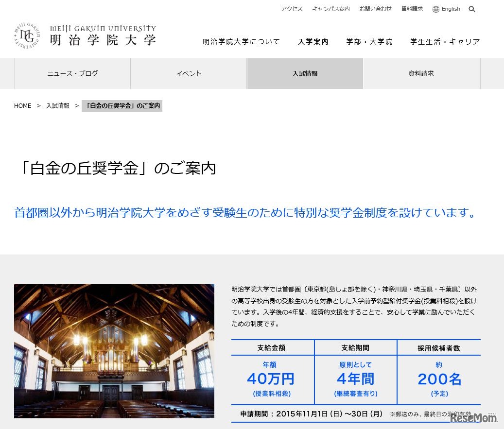Viewport: 504px width, 429px height.
Task: Click the globe icon next to English
Action: click(x=436, y=9)
